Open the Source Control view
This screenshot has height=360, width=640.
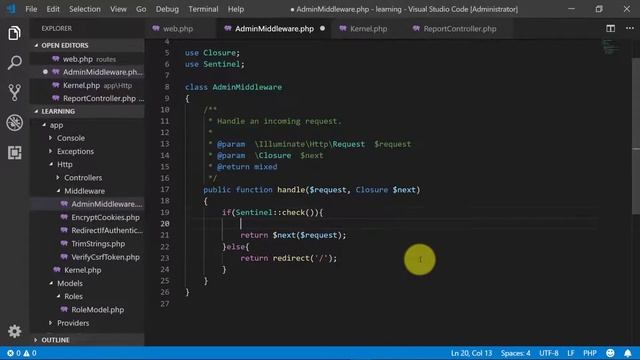coord(14,93)
